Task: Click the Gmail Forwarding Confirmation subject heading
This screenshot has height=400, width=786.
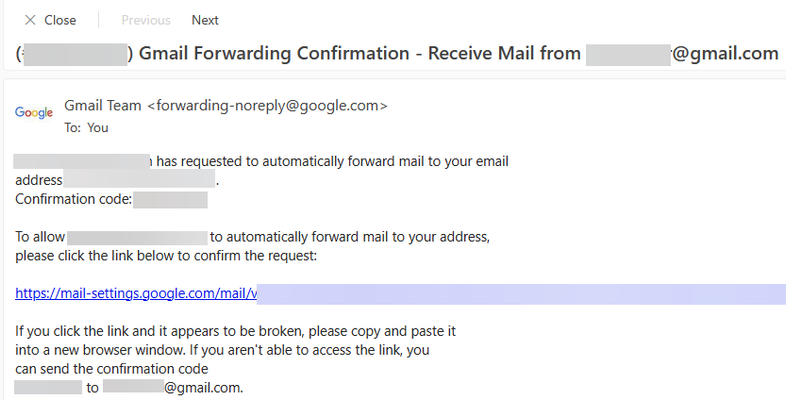Action: tap(396, 53)
